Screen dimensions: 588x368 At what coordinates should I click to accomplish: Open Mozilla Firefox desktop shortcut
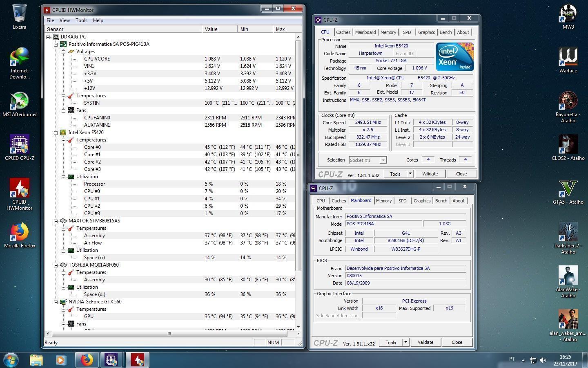(x=19, y=235)
